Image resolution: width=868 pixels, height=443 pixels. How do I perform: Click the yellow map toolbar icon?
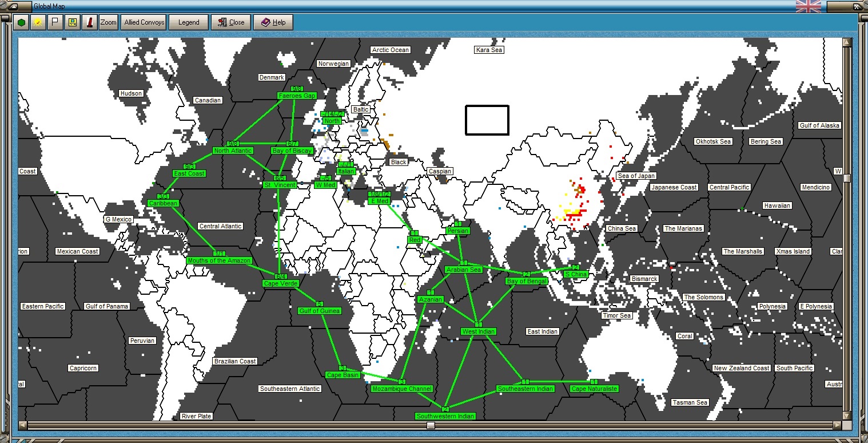73,22
